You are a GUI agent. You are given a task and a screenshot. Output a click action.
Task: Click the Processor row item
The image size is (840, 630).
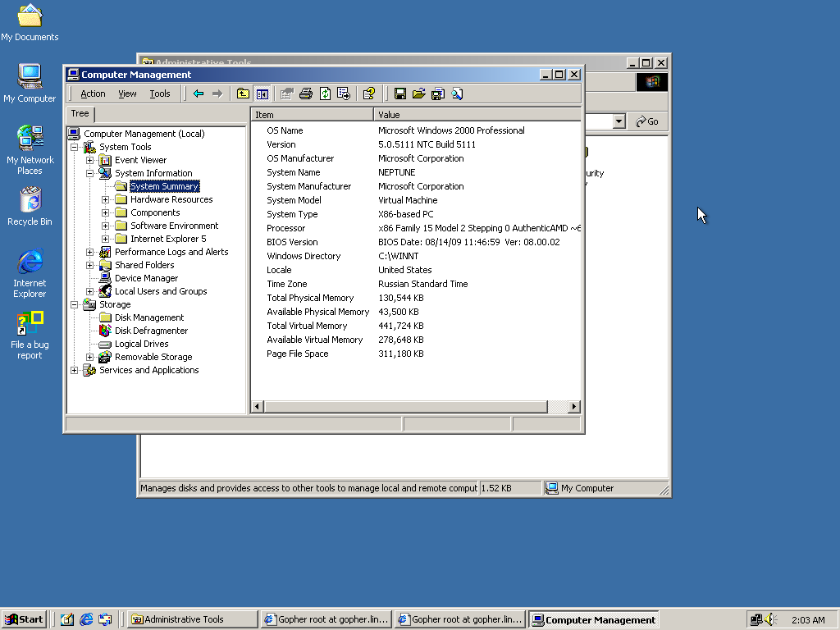point(285,228)
